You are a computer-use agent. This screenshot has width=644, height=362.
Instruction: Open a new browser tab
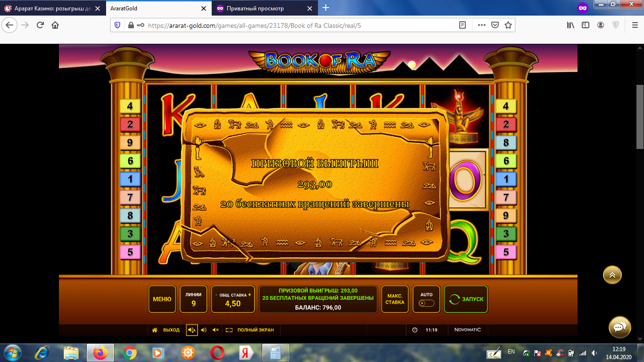326,8
